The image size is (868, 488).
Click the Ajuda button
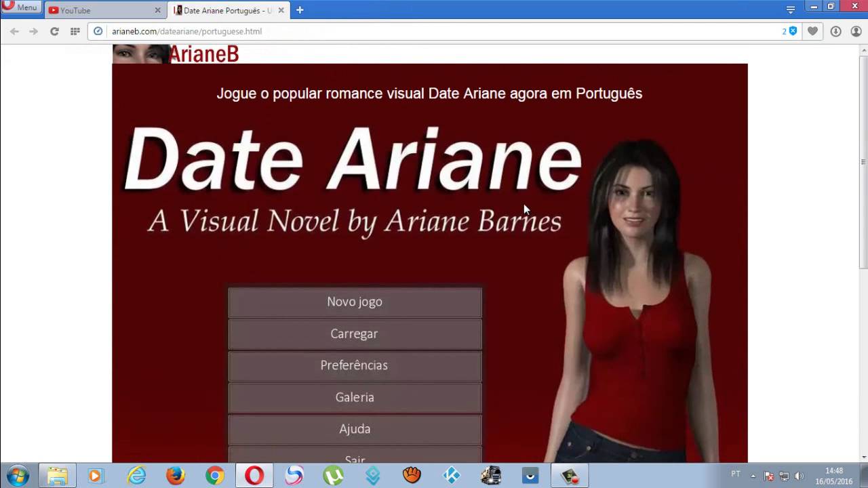pyautogui.click(x=355, y=429)
